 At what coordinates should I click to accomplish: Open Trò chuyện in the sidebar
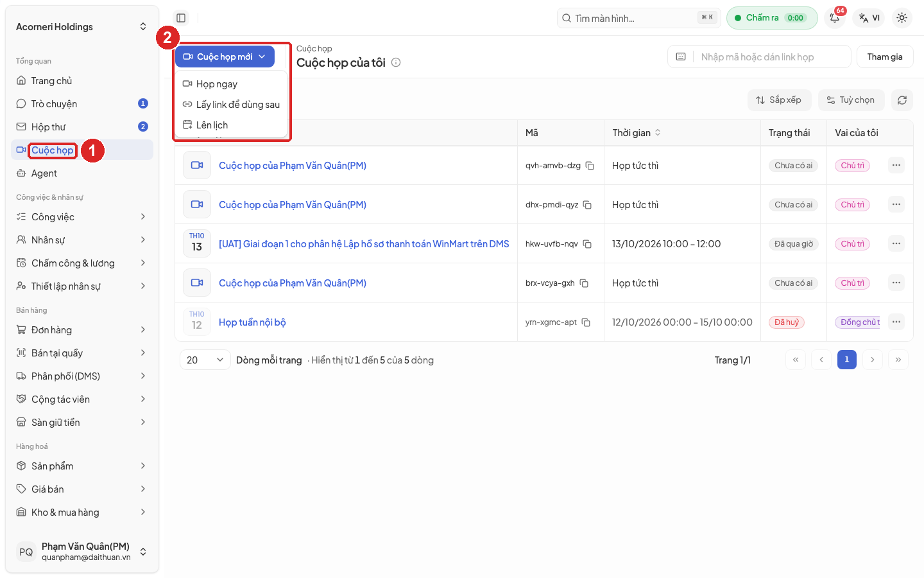(x=82, y=104)
